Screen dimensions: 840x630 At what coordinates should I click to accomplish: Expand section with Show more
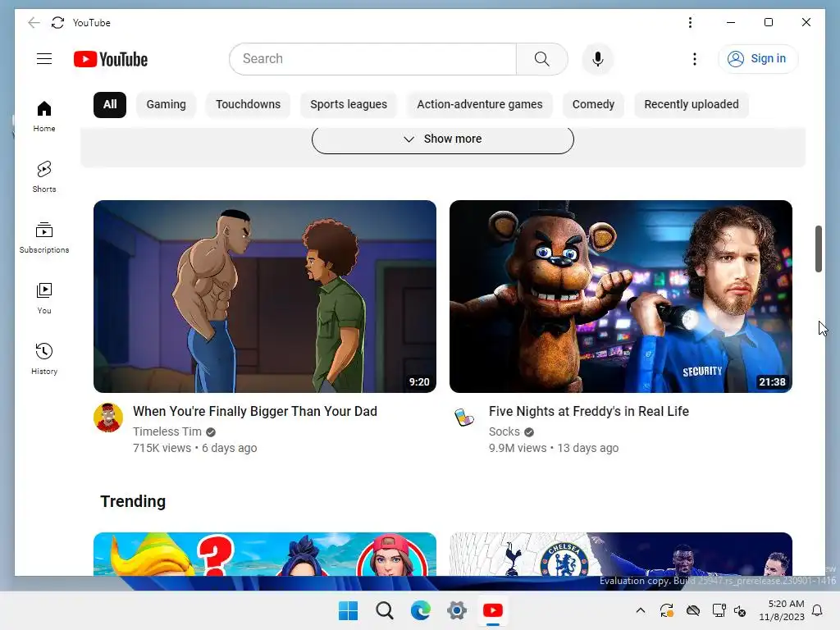click(442, 139)
